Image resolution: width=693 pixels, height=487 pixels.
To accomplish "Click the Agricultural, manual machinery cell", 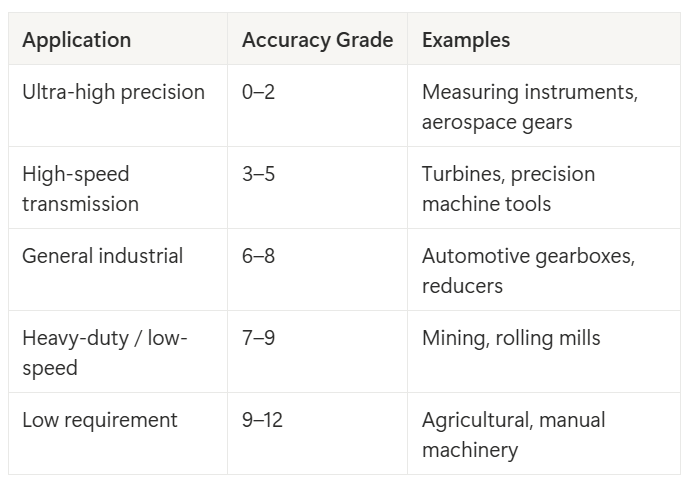I will pyautogui.click(x=514, y=434).
